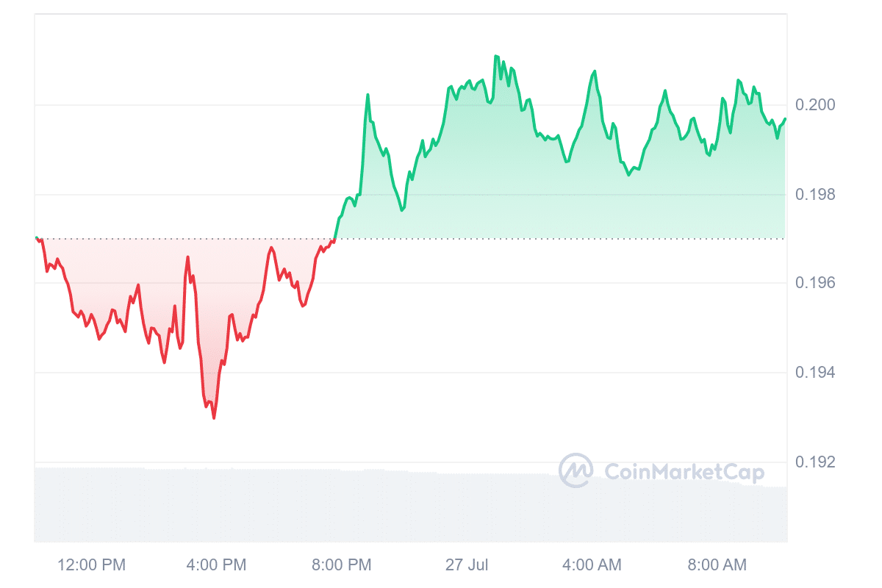
Task: Click the 8:00 PM time axis label
Action: tap(342, 565)
